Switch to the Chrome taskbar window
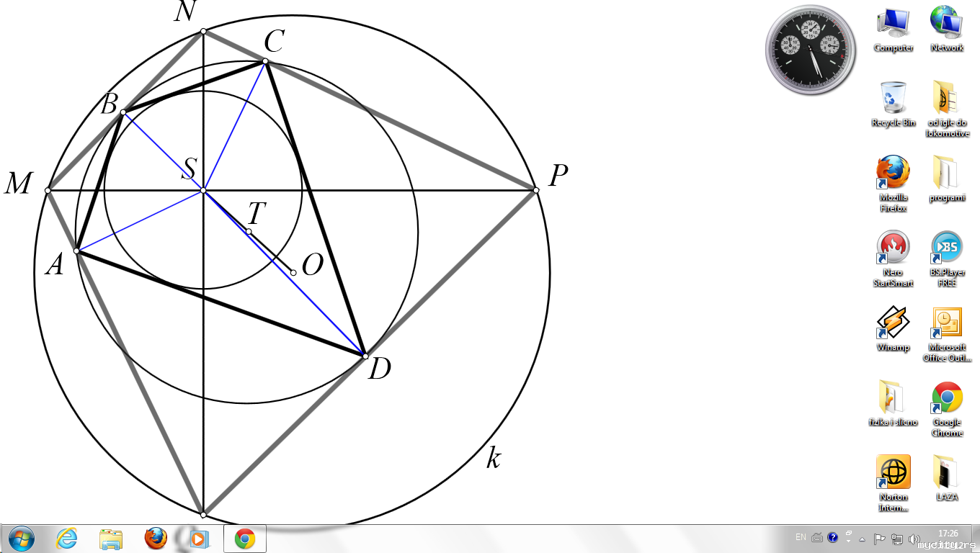This screenshot has width=980, height=553. pyautogui.click(x=245, y=539)
